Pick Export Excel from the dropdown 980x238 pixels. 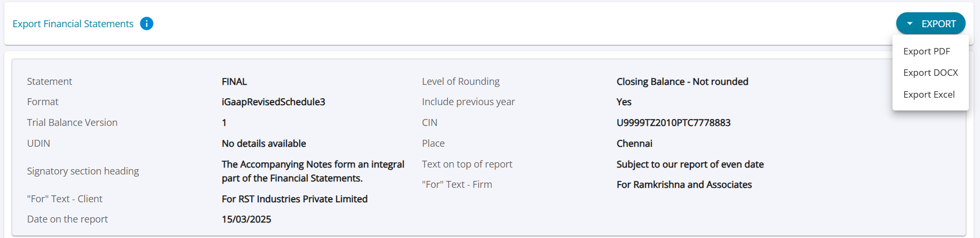pos(929,94)
